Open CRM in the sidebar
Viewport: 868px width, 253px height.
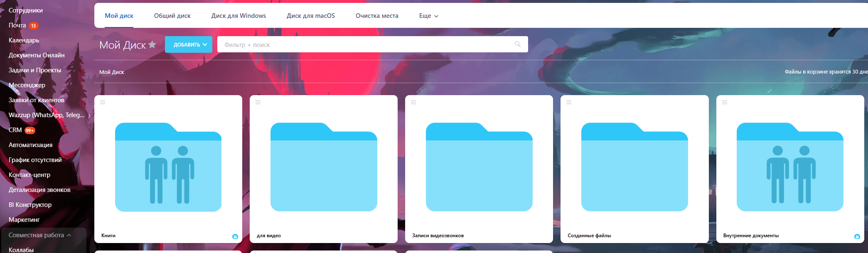pyautogui.click(x=15, y=130)
